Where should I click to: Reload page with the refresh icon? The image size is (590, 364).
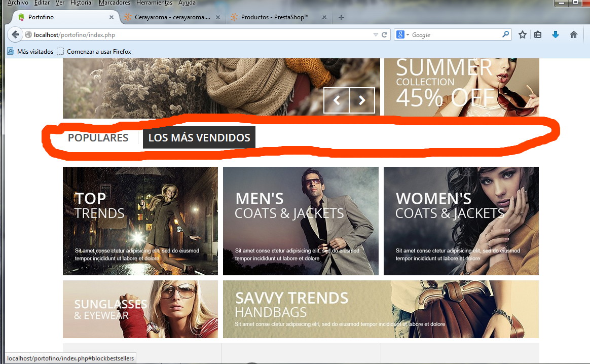tap(384, 34)
